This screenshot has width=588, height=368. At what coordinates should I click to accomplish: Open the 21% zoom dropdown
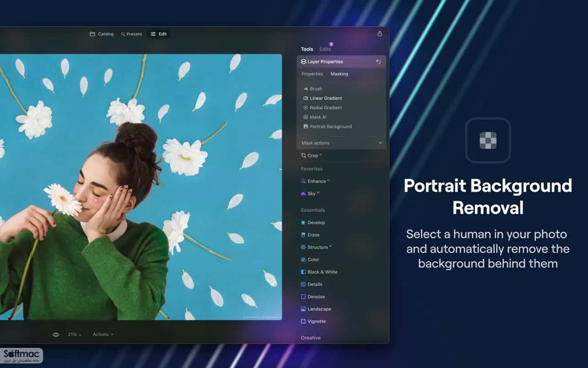tap(75, 335)
